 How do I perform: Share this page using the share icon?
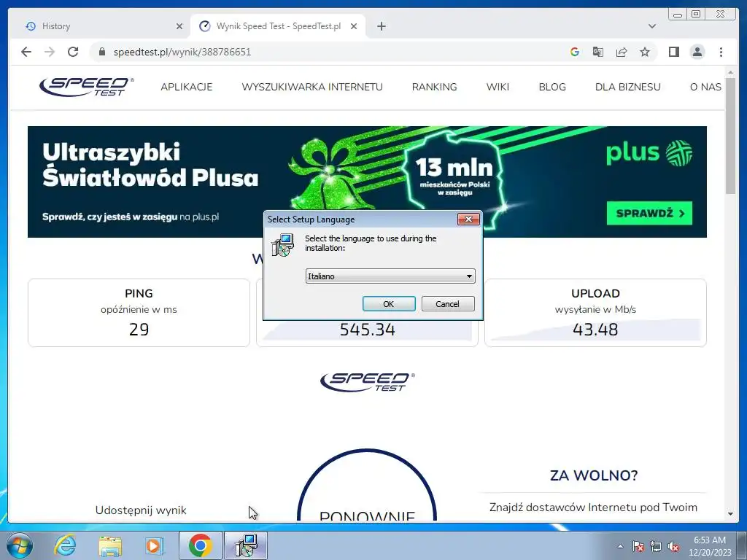point(622,52)
